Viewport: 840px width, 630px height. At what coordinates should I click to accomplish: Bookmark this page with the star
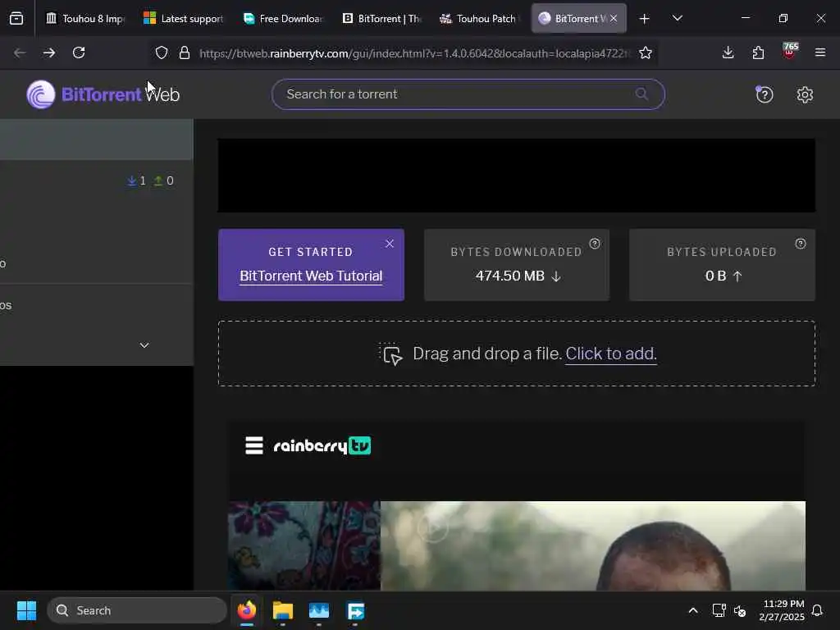click(646, 52)
